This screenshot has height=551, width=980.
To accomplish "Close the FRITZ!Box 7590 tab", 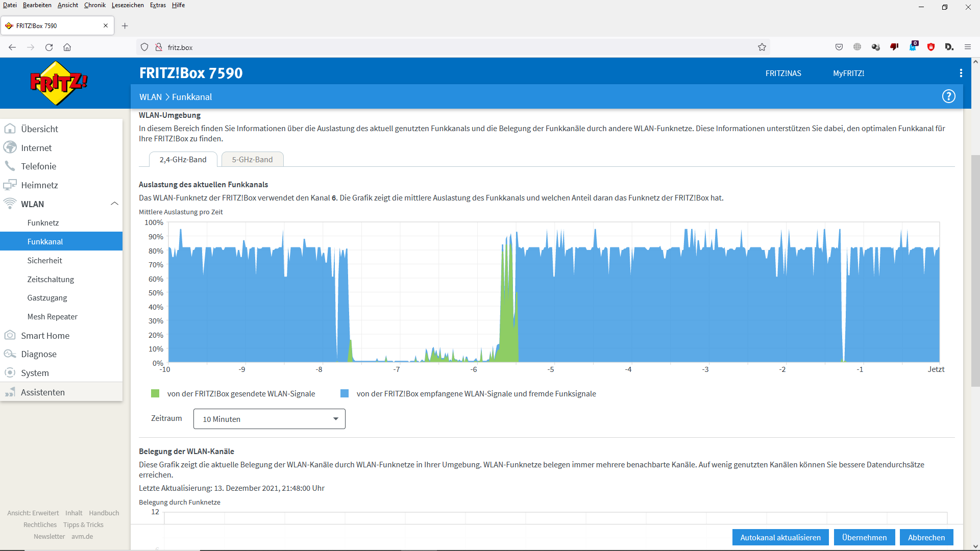I will (x=106, y=26).
